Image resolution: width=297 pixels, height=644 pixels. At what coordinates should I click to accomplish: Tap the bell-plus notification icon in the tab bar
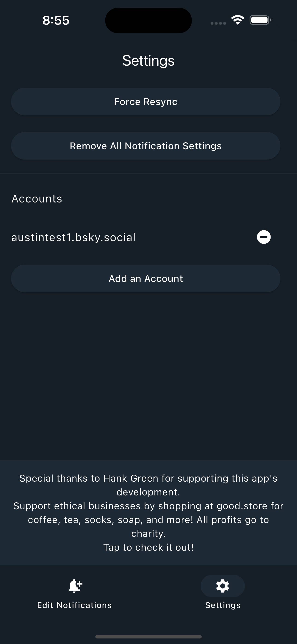[x=75, y=585]
